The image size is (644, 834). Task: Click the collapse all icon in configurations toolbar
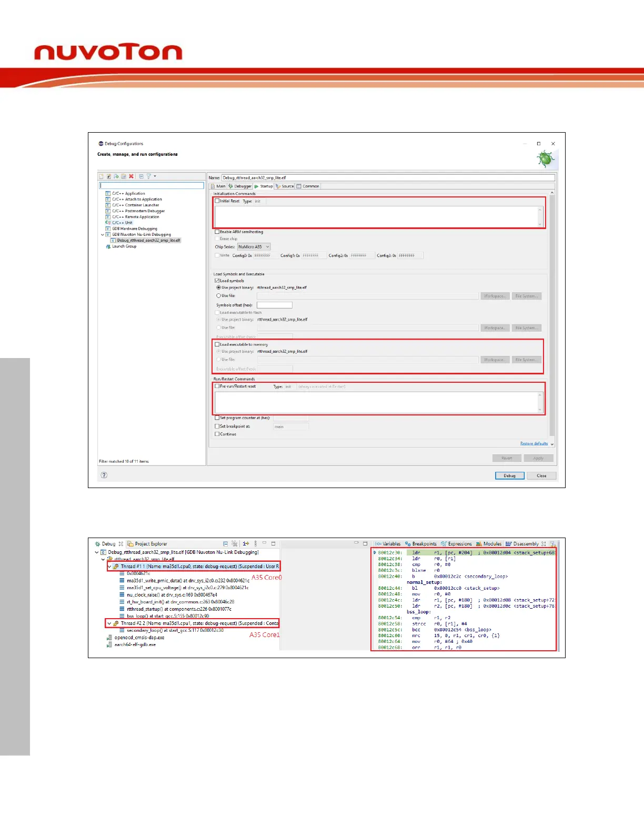[141, 176]
